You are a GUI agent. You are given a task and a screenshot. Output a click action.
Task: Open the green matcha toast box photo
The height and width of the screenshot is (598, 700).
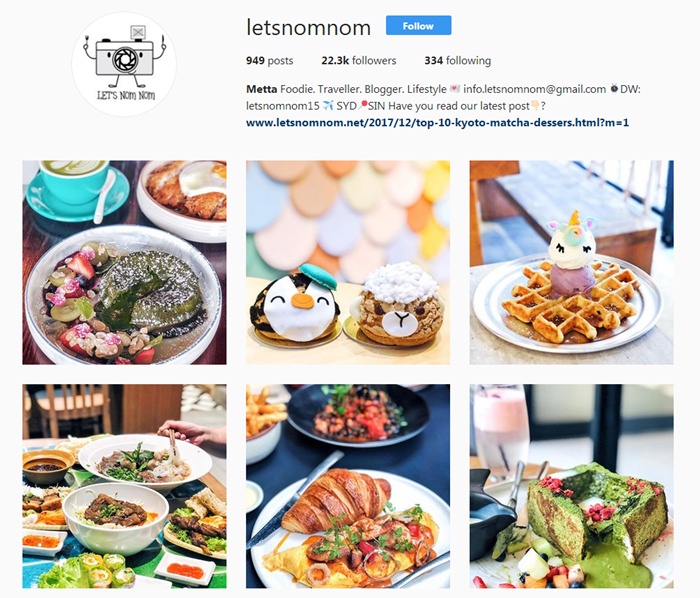pyautogui.click(x=571, y=486)
